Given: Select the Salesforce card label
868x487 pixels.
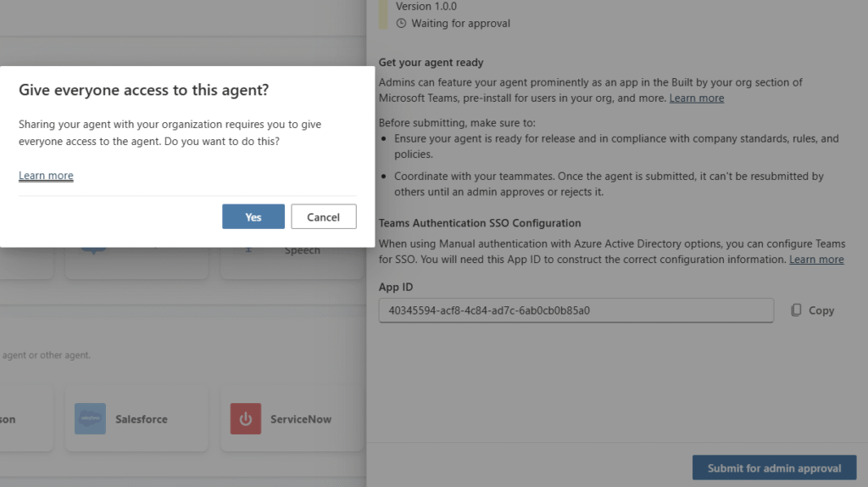Looking at the screenshot, I should [142, 419].
